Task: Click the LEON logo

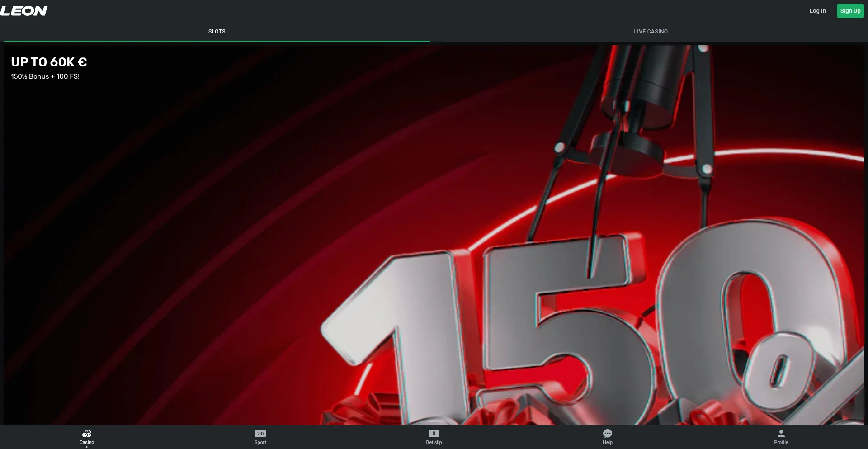Action: (x=24, y=11)
